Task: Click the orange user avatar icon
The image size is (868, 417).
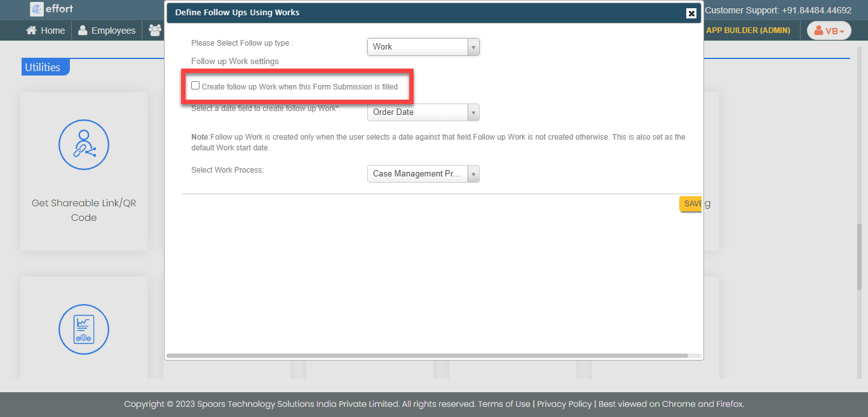Action: pyautogui.click(x=818, y=30)
